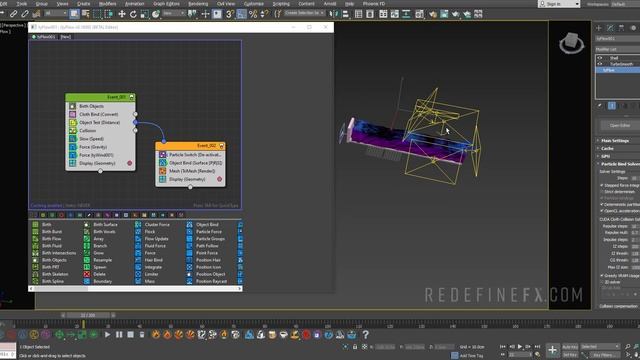Image resolution: width=640 pixels, height=360 pixels.
Task: Switch to the tyFlow001 editor tab
Action: (44, 37)
